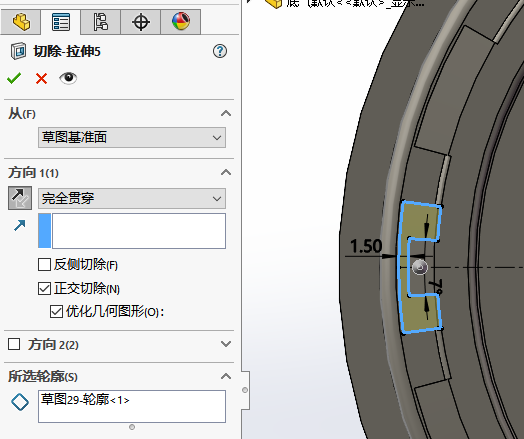Open the 完全贯穿 end condition dropdown
Screen dimensions: 524x439
(132, 198)
